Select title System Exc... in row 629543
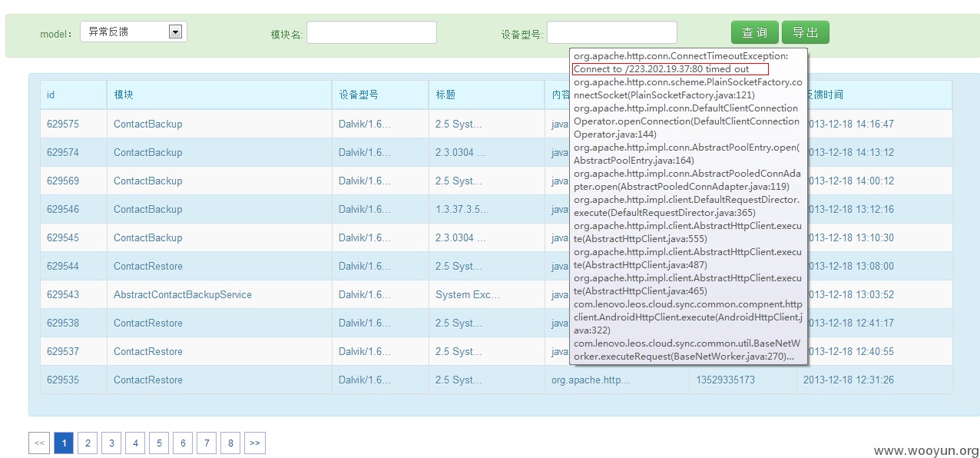 (468, 294)
